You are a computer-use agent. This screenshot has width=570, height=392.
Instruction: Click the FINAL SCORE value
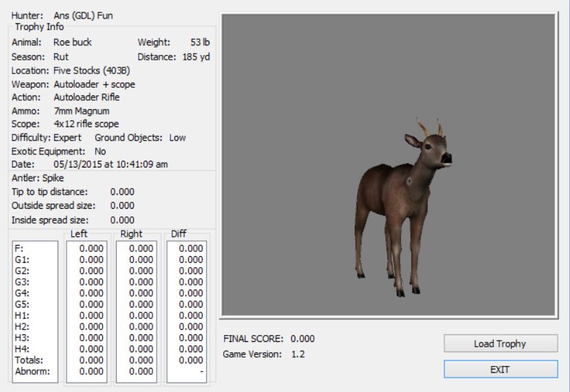coord(303,339)
